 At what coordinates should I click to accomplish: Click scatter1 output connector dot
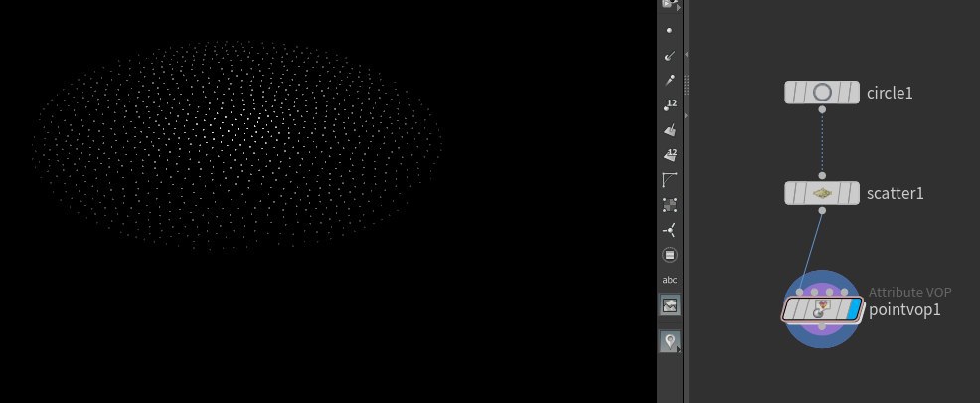pos(822,211)
